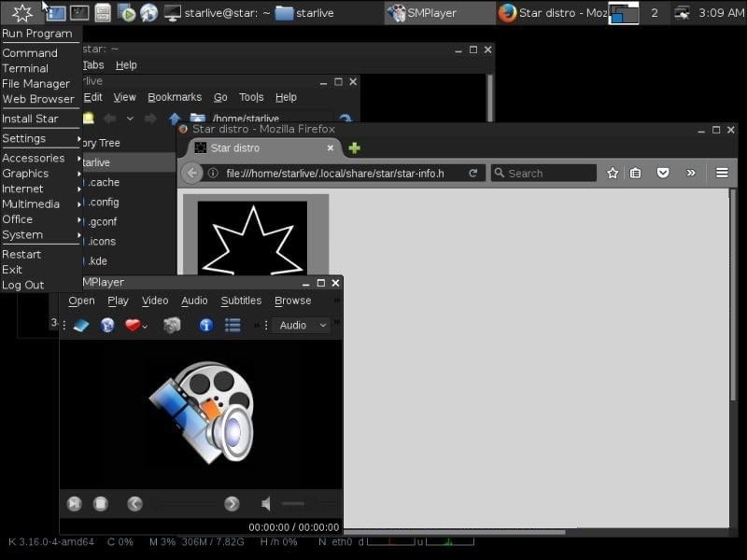Click the Firefox Search box
This screenshot has height=560, width=747.
[544, 174]
